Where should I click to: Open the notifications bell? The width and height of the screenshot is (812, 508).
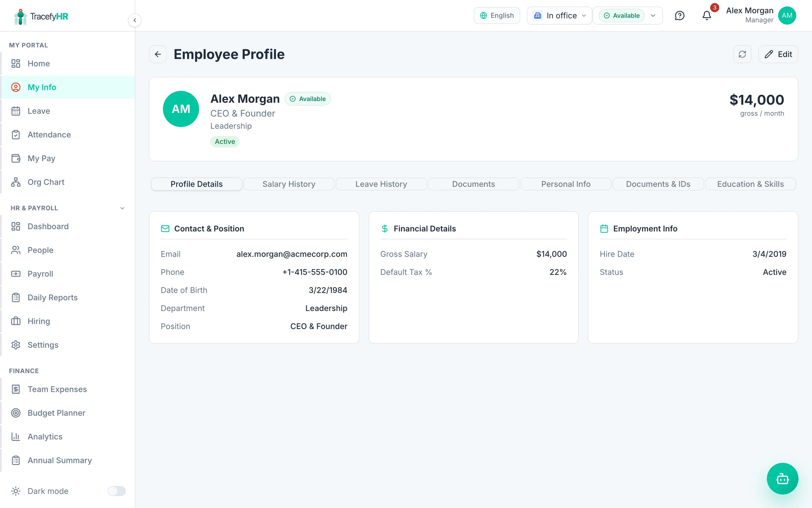click(707, 16)
